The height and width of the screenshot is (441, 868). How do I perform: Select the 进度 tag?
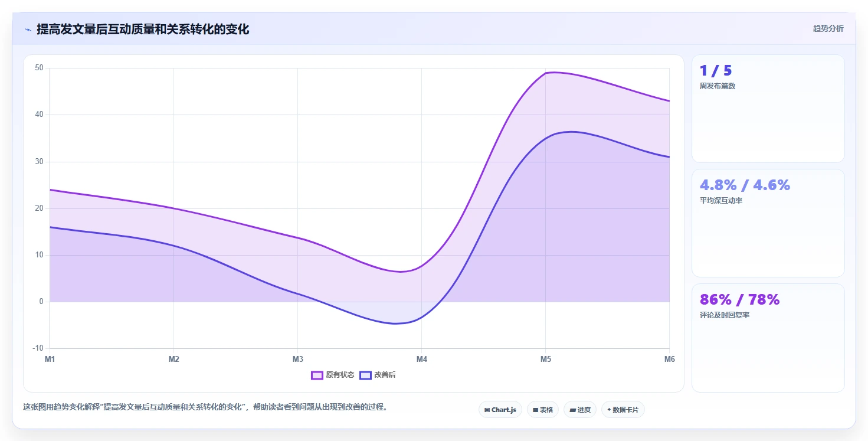(580, 410)
